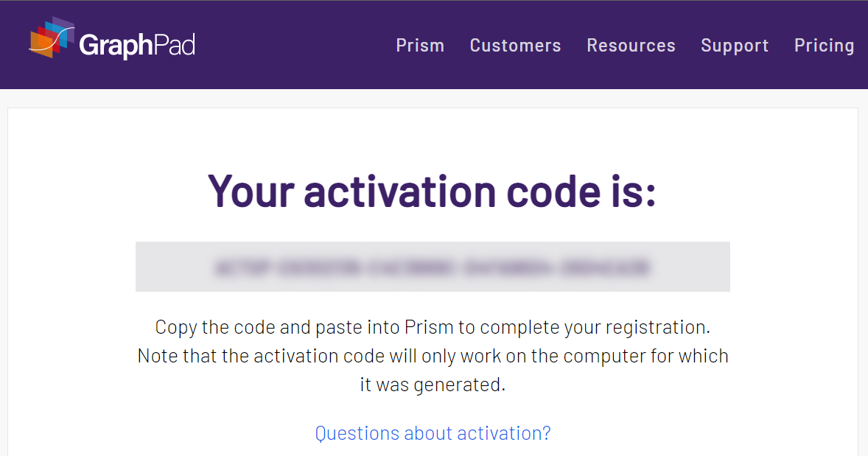Viewport: 868px width, 456px height.
Task: Click the GraphPad wordmark text
Action: coord(137,46)
